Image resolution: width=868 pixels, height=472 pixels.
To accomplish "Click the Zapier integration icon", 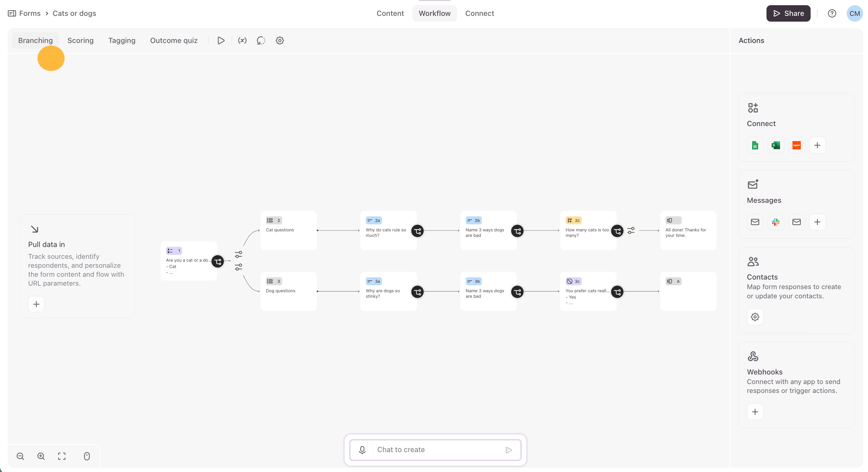I will (x=796, y=145).
